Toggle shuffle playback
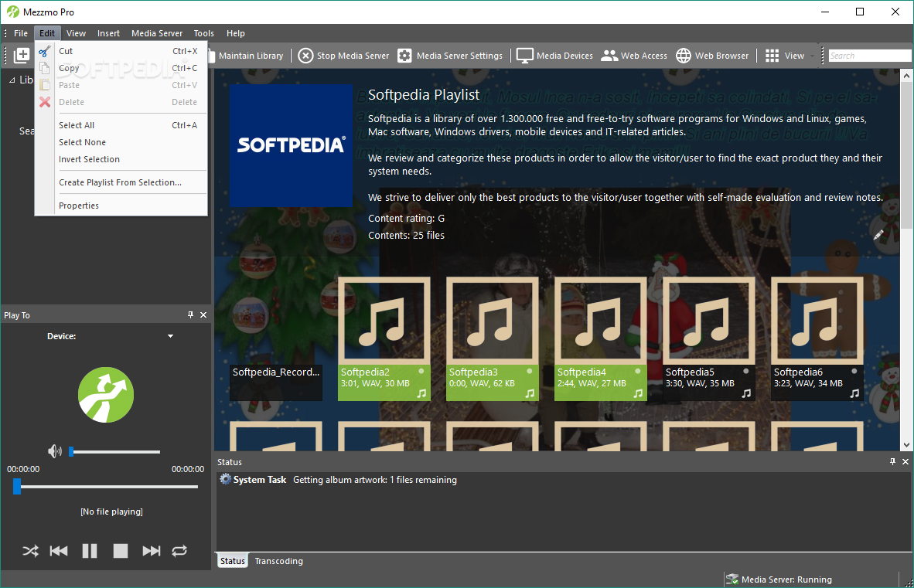914x588 pixels. [30, 551]
